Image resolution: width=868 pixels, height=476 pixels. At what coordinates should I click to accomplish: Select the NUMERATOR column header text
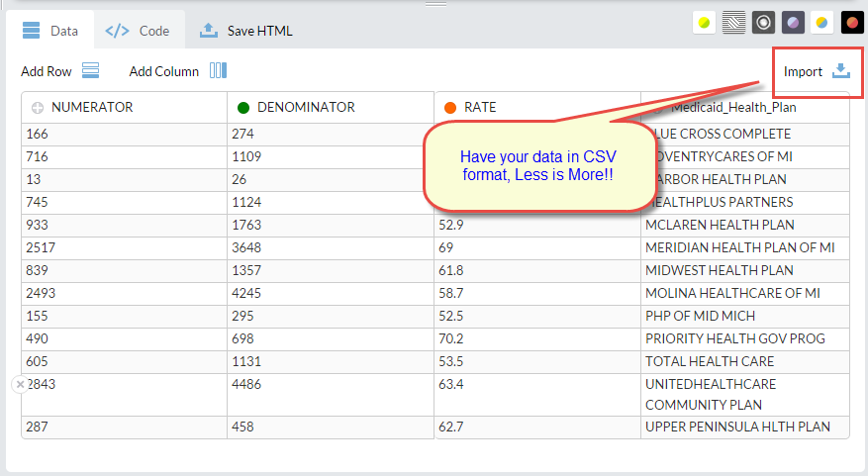click(x=92, y=107)
